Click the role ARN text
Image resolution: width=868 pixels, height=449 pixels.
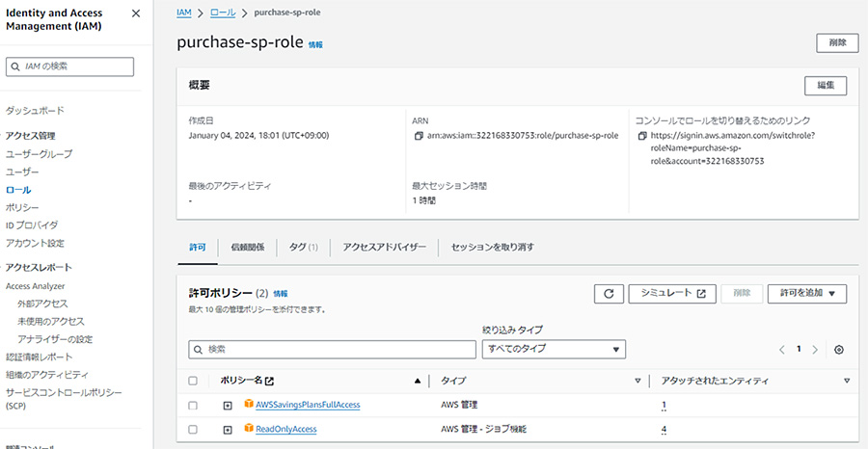point(523,136)
